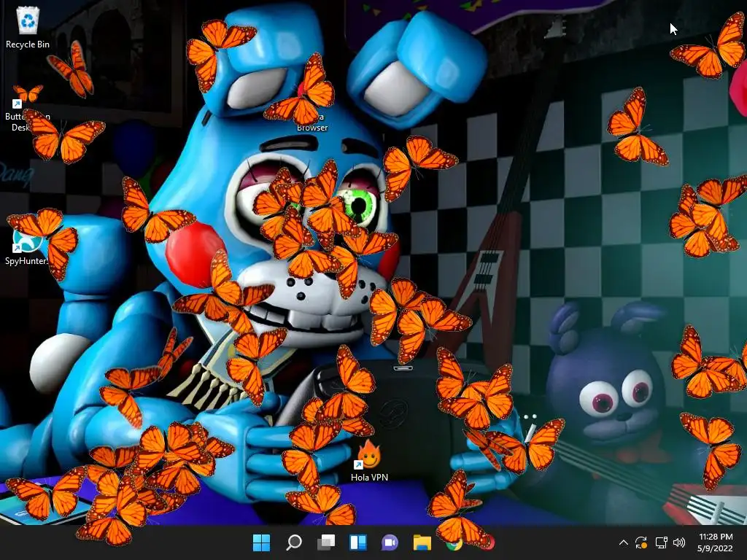This screenshot has width=747, height=560.
Task: Open the clock showing 11:28 PM
Action: pyautogui.click(x=715, y=542)
